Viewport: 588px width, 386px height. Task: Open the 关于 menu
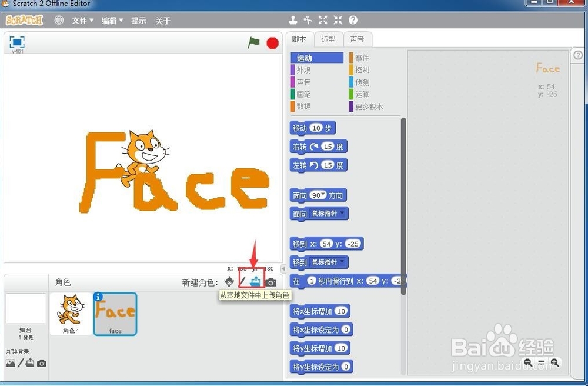tap(163, 21)
